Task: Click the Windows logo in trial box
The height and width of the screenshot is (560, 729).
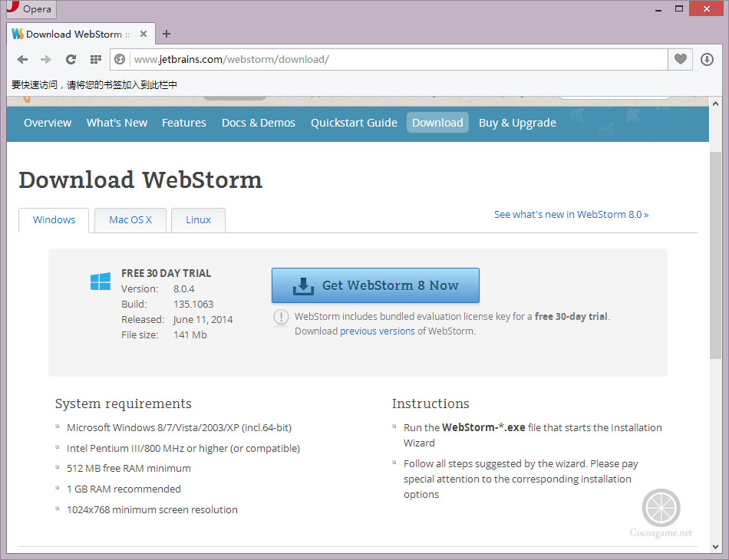Action: pos(101,282)
